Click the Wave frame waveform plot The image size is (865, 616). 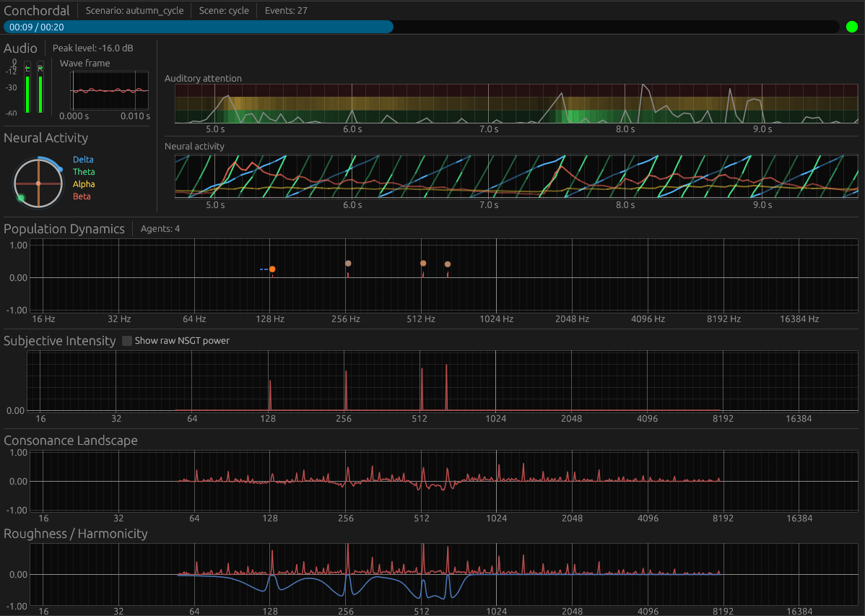pyautogui.click(x=109, y=91)
